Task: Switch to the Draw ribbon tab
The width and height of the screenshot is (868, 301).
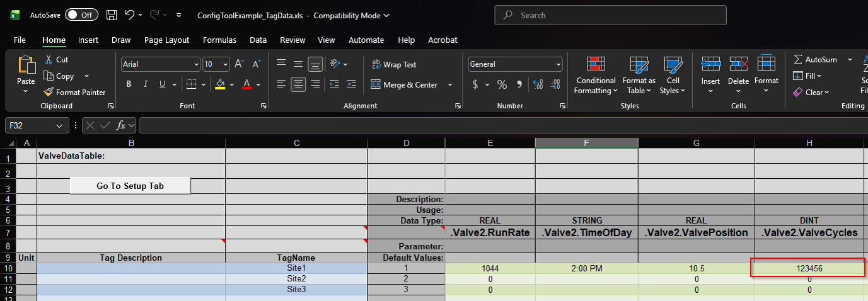Action: point(121,40)
